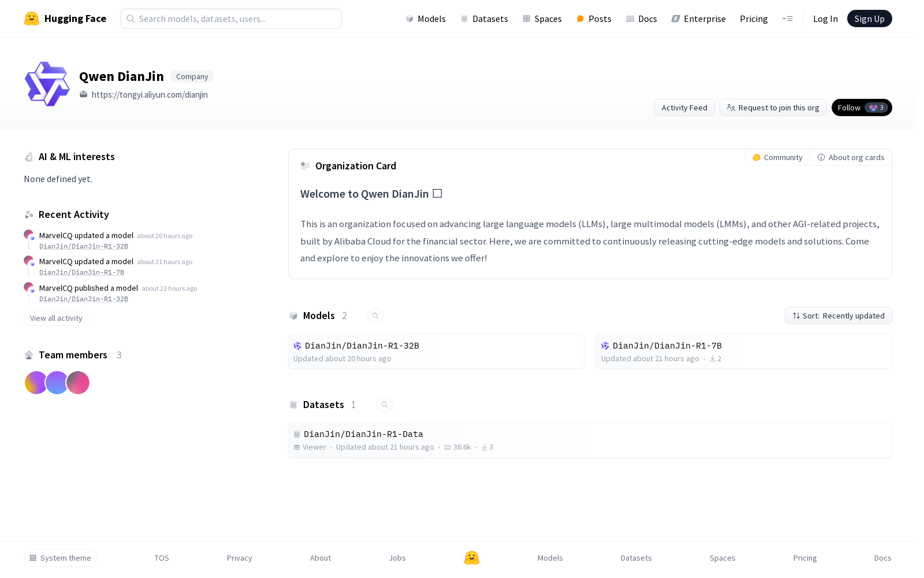This screenshot has height=578, width=924.
Task: Focus the search models, datasets, users field
Action: [x=231, y=18]
